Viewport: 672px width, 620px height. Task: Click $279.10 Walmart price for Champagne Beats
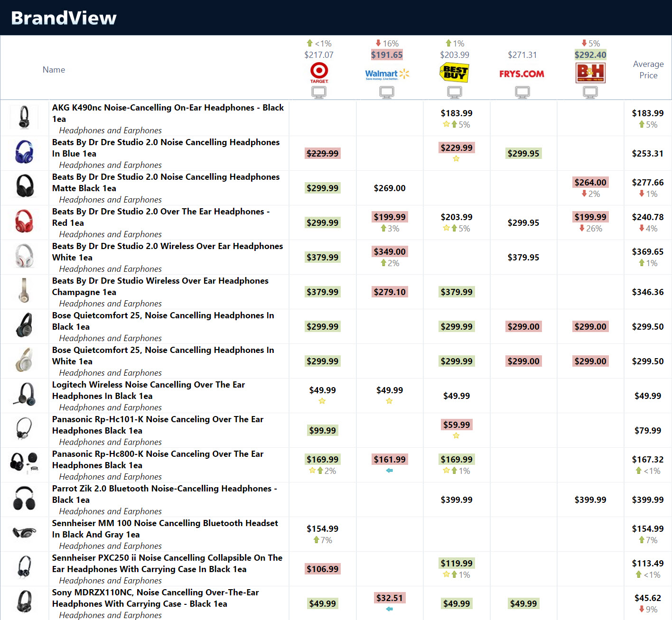[x=390, y=292]
